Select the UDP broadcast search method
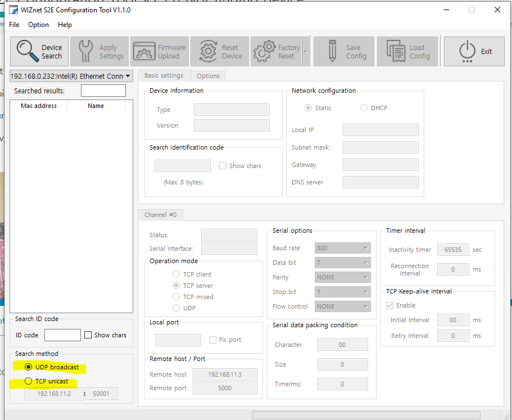Image resolution: width=512 pixels, height=420 pixels. coord(29,367)
